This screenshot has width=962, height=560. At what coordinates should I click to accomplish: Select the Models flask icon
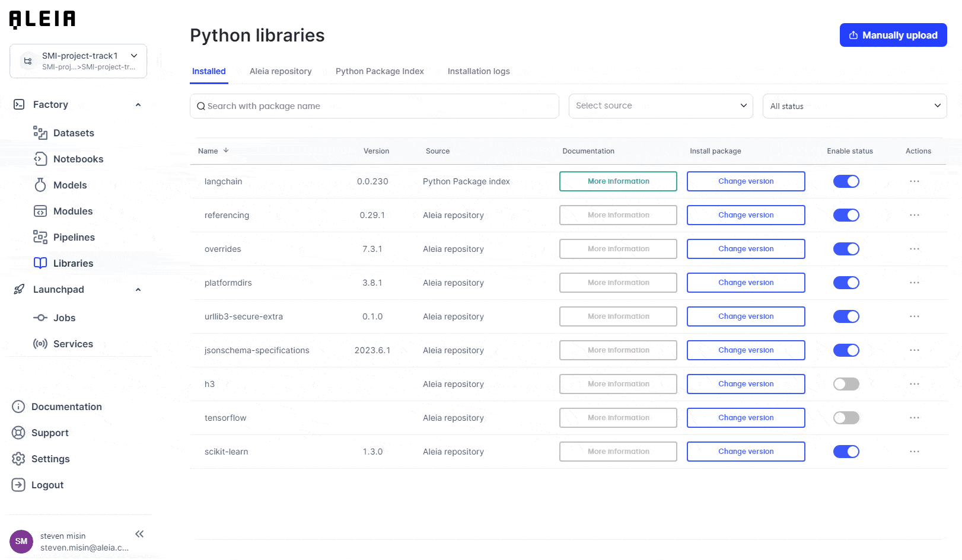[40, 185]
